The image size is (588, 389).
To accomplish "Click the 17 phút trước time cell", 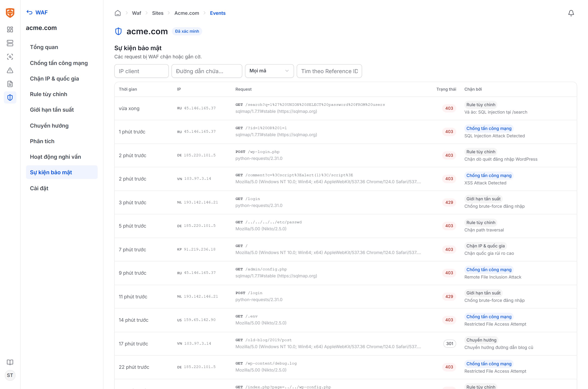I will click(x=133, y=344).
